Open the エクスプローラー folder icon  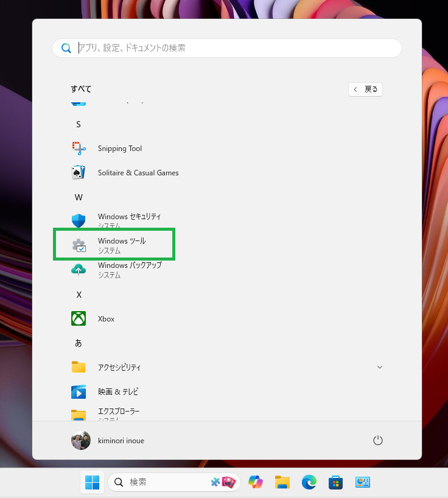[79, 415]
